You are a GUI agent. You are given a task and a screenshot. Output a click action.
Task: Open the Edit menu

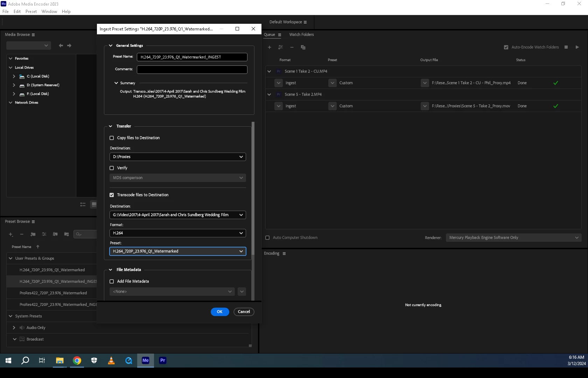point(17,12)
